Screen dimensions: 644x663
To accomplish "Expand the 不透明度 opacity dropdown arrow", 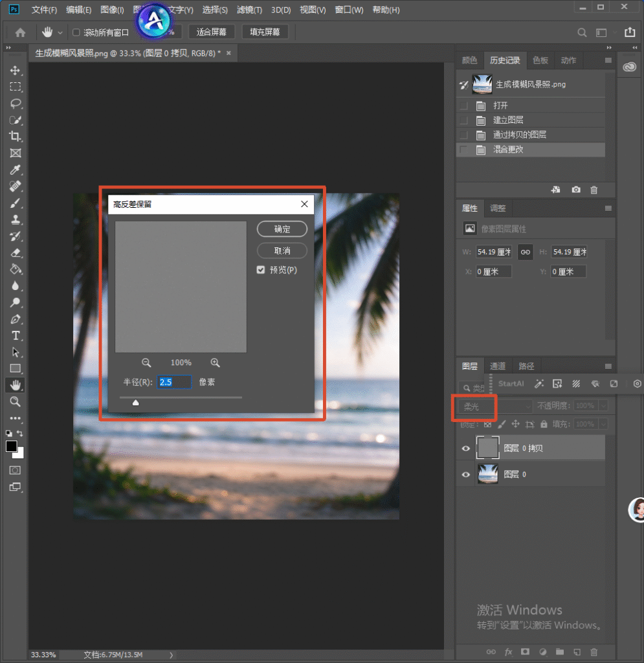I will tap(603, 406).
